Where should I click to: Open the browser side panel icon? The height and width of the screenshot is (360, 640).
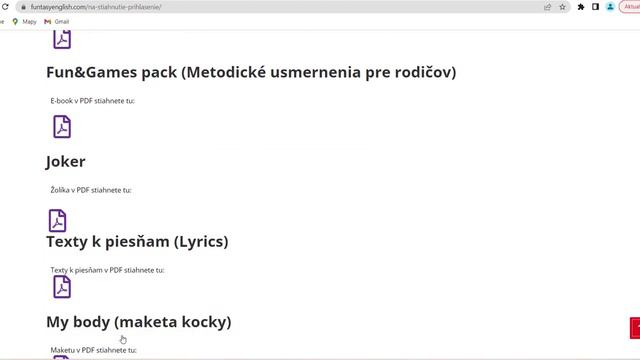pos(596,7)
